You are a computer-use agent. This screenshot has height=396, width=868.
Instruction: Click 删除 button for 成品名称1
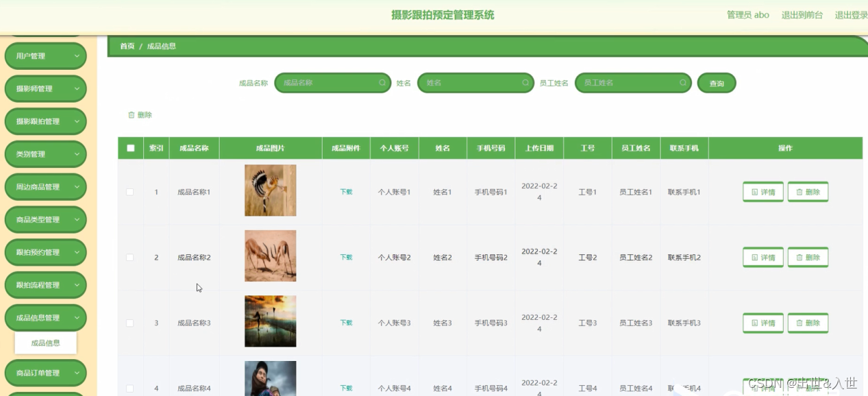click(808, 192)
